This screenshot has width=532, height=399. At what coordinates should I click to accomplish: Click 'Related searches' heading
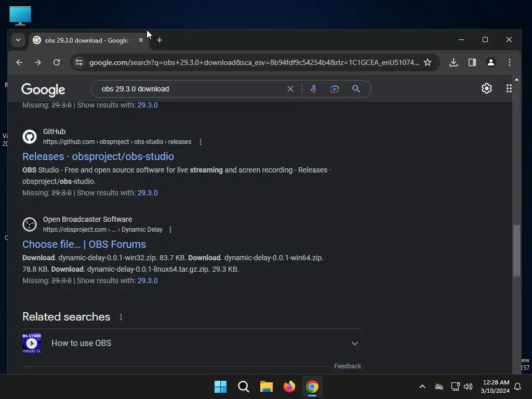pyautogui.click(x=66, y=317)
